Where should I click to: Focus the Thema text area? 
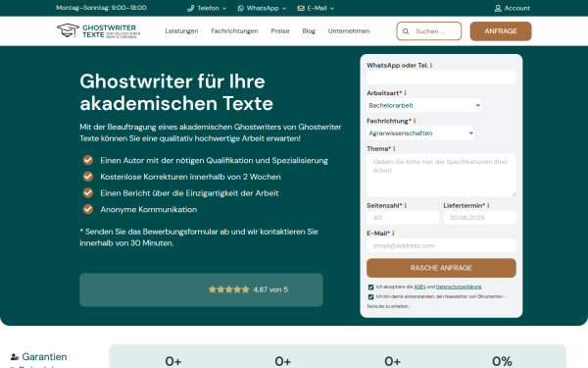pos(441,176)
